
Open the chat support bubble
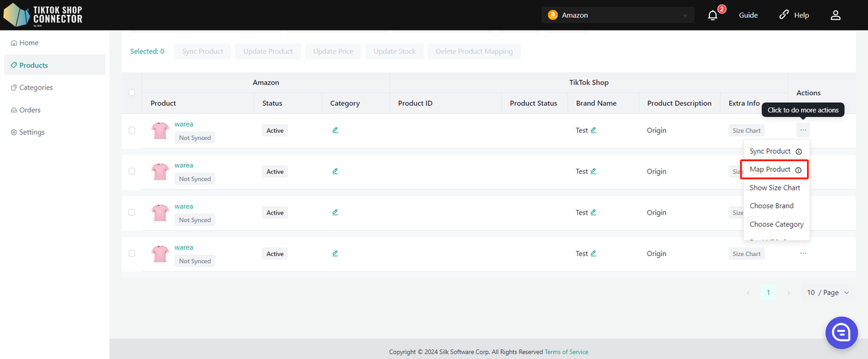(x=842, y=332)
